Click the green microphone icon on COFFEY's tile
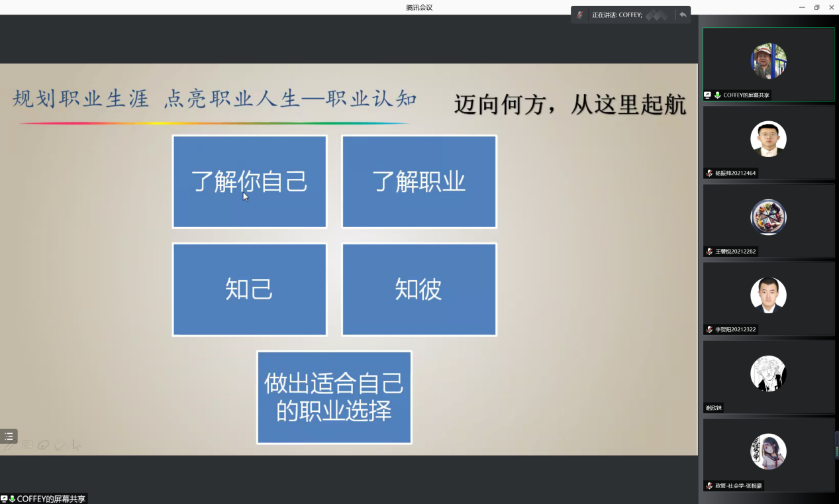The height and width of the screenshot is (504, 839). point(717,95)
